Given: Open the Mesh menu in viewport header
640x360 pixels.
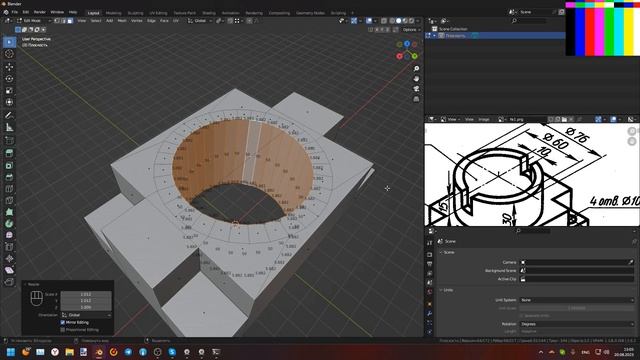Looking at the screenshot, I should click(122, 20).
